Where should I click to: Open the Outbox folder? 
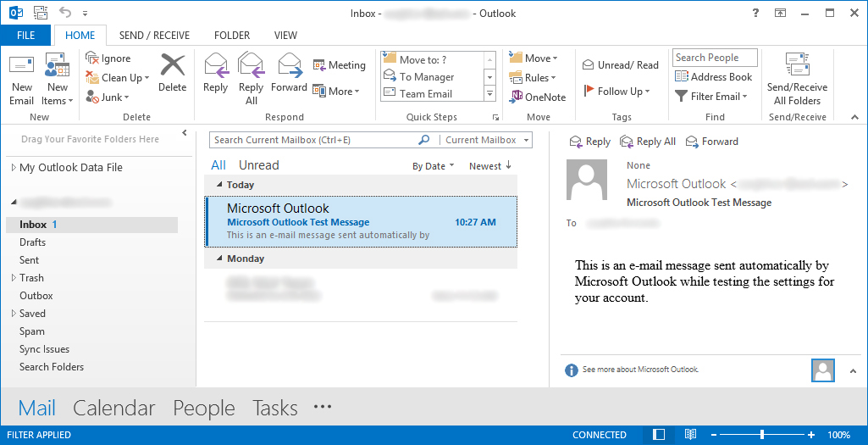pos(36,295)
